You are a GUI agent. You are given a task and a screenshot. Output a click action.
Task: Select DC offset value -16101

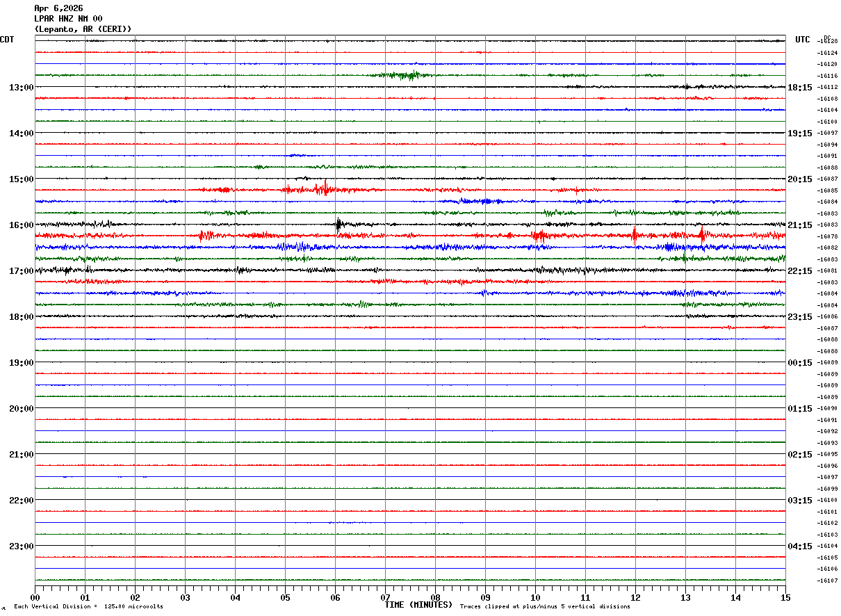click(x=827, y=511)
